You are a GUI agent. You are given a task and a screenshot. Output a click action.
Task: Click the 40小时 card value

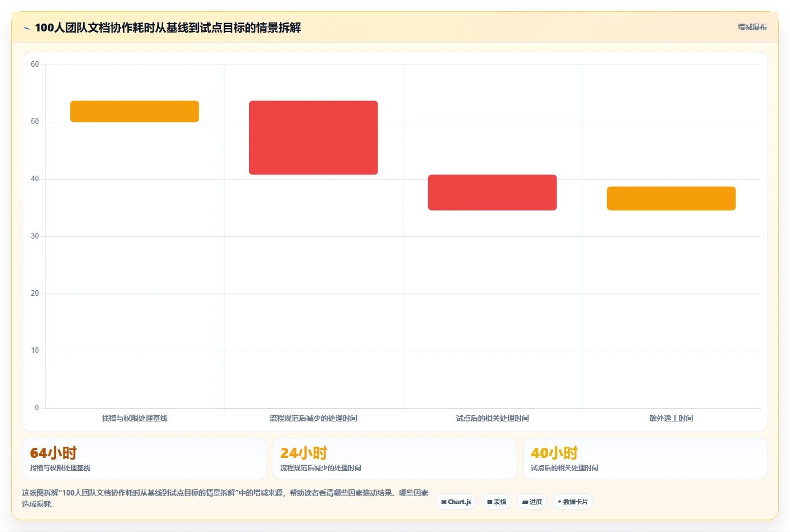554,453
